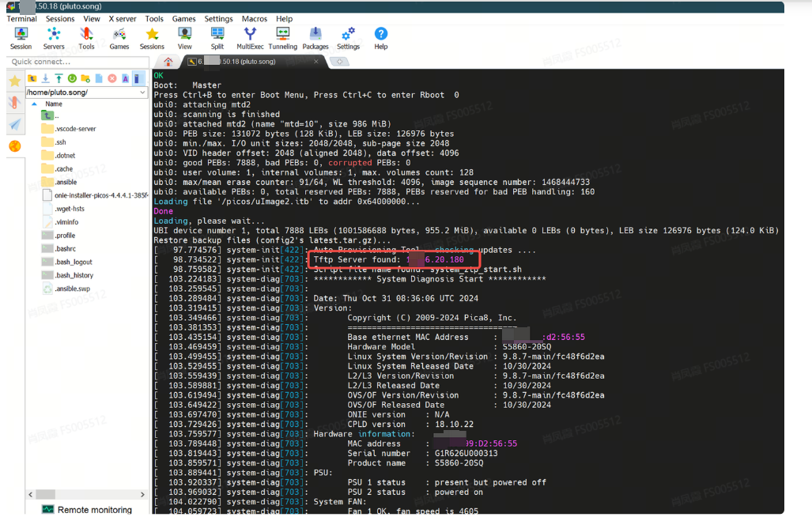Expand the /home/pluto.song/ path dropdown
Image resolution: width=812 pixels, height=517 pixels.
142,92
